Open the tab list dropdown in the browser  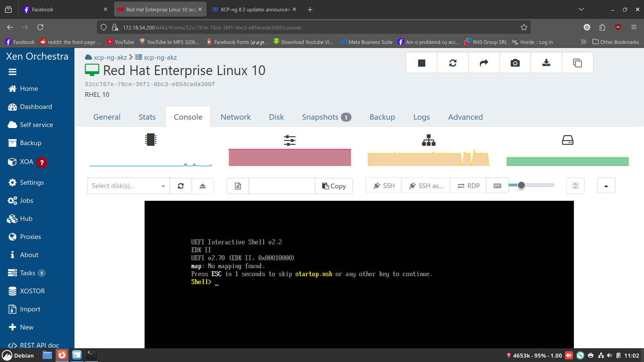[582, 9]
